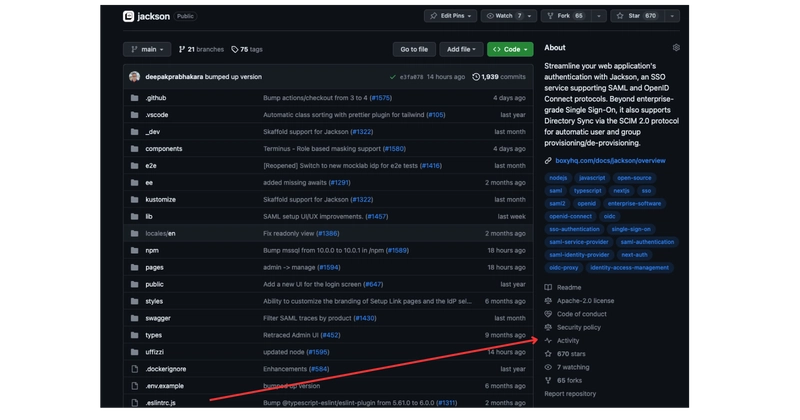Open pull request #1580 link

[x=394, y=149]
